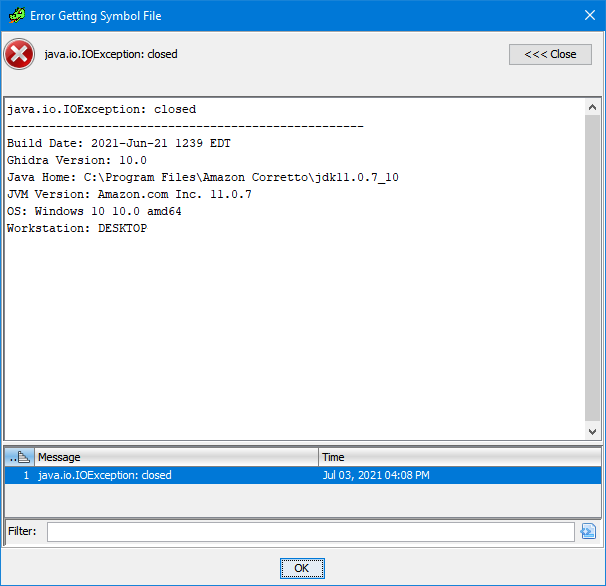The height and width of the screenshot is (586, 606).
Task: Click the vertical scrollbar thumb in details pane
Action: click(x=592, y=268)
